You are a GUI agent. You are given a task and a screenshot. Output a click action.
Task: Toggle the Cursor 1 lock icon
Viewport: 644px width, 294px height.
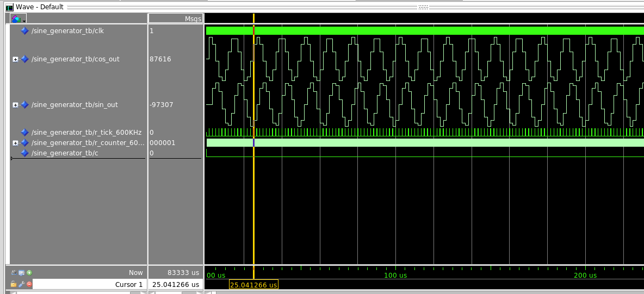pyautogui.click(x=14, y=284)
